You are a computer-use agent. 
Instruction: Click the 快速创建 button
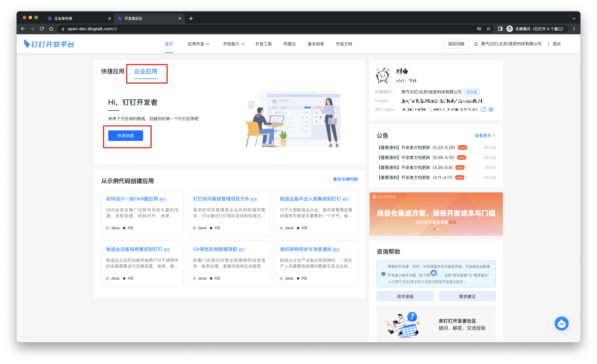[x=126, y=136]
